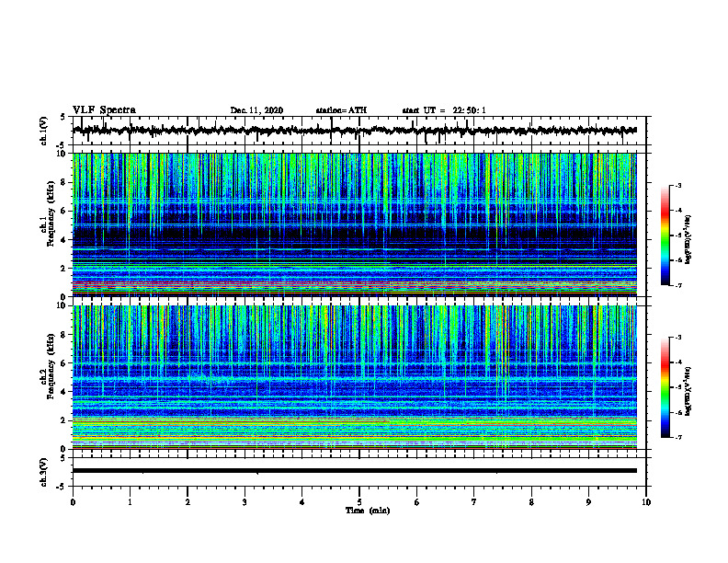This screenshot has height=563, width=728.
Task: Click time axis tick label "10"
Action: (646, 502)
